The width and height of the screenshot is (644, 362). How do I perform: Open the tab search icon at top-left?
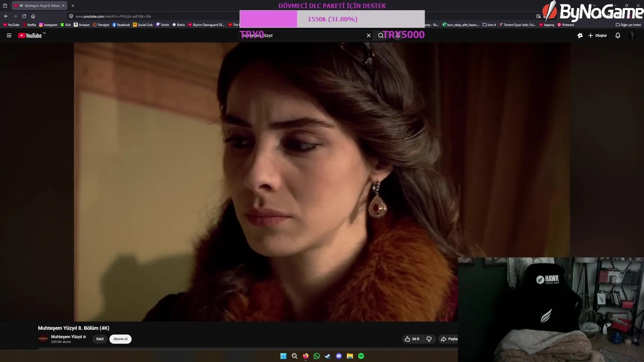(x=5, y=6)
